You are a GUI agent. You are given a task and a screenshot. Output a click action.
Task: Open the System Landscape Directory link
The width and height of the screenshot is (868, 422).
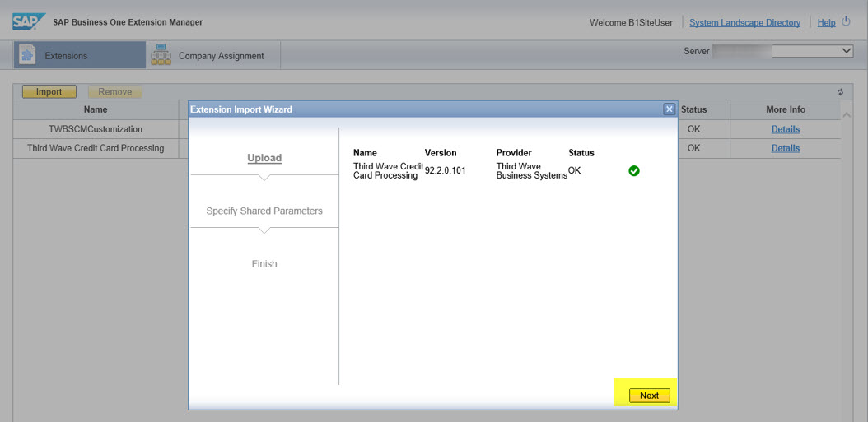point(744,23)
